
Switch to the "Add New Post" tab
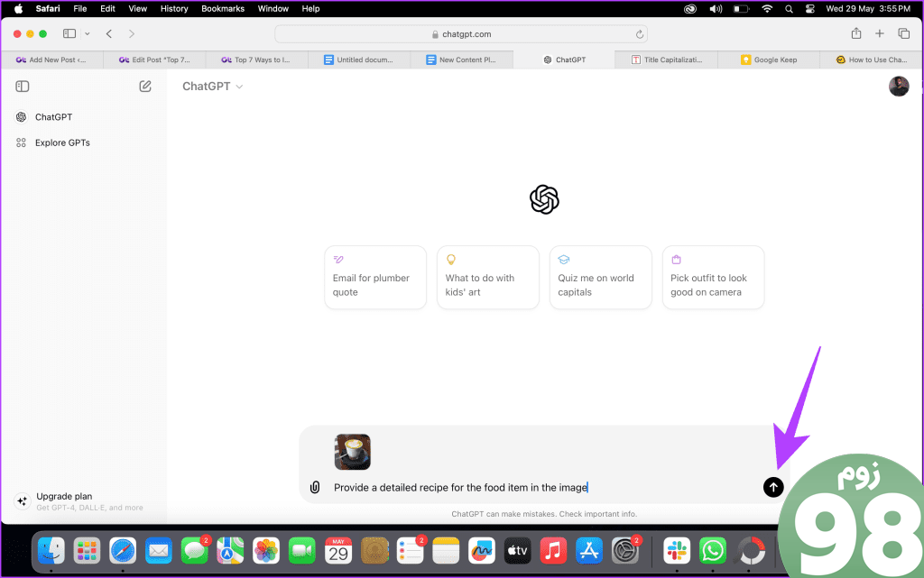coord(51,60)
